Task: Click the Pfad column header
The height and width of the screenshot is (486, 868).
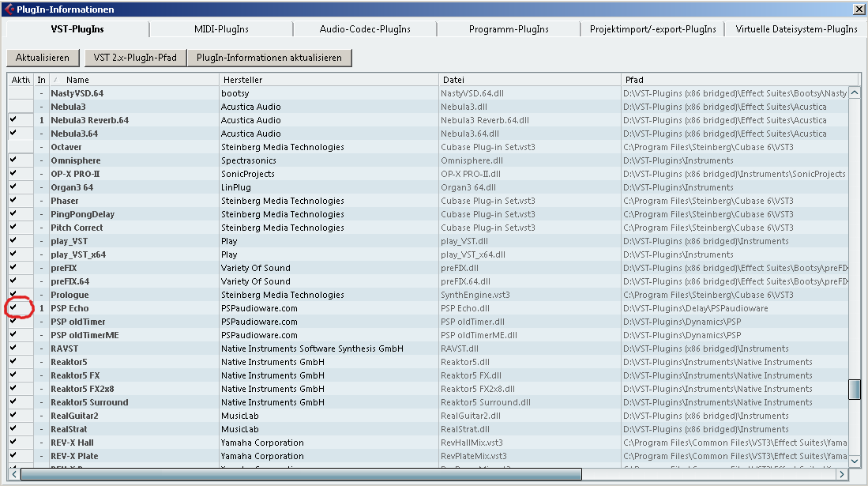Action: tap(741, 80)
